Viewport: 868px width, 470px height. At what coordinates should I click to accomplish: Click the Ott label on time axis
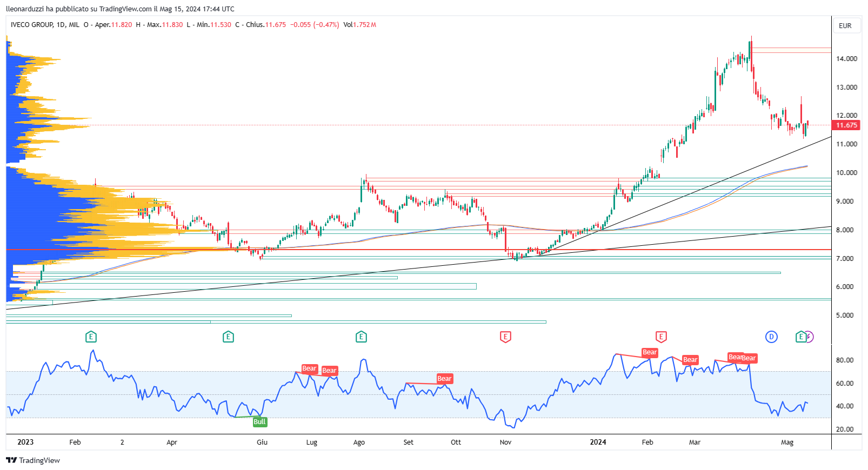coord(456,442)
